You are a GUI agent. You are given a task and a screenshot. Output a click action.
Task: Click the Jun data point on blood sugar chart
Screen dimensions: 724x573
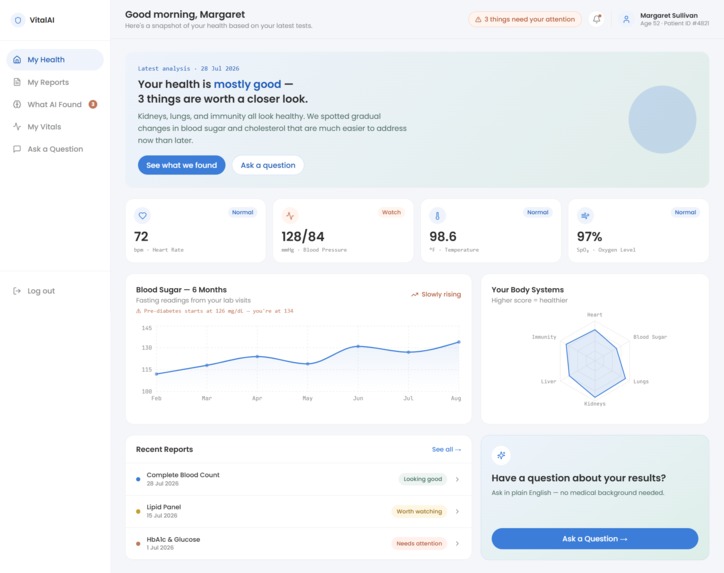pos(358,346)
